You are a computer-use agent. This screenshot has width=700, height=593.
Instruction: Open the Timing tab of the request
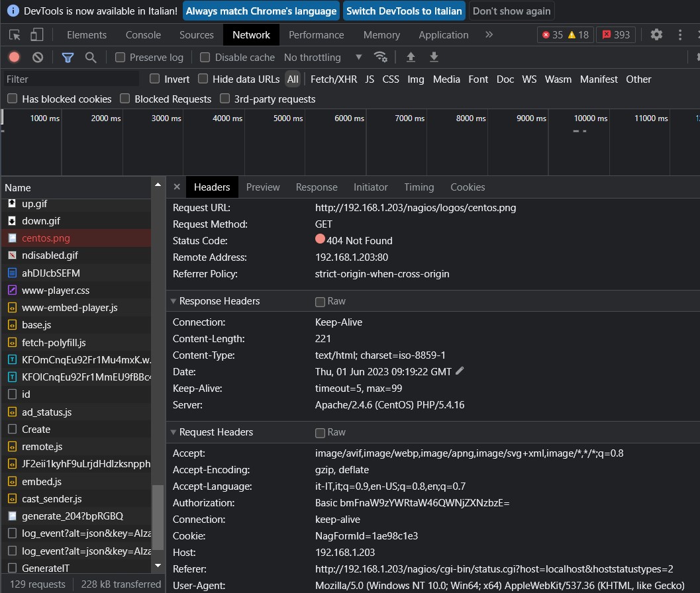tap(419, 187)
